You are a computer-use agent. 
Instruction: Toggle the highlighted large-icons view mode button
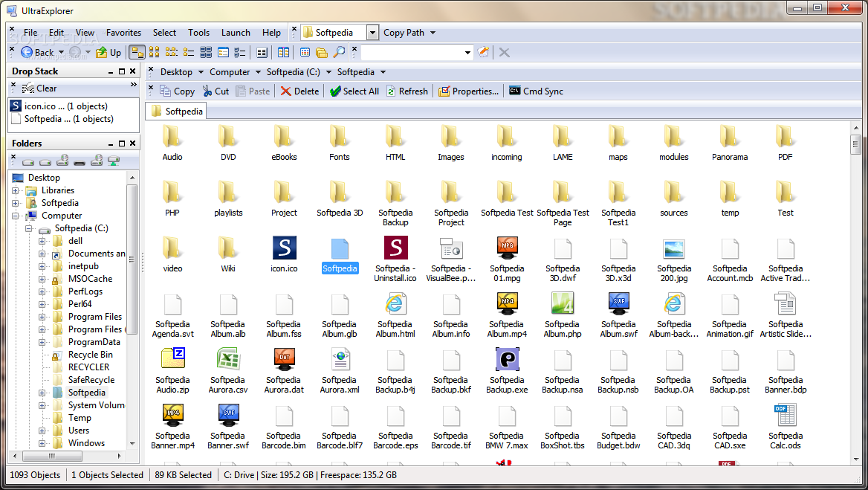137,52
